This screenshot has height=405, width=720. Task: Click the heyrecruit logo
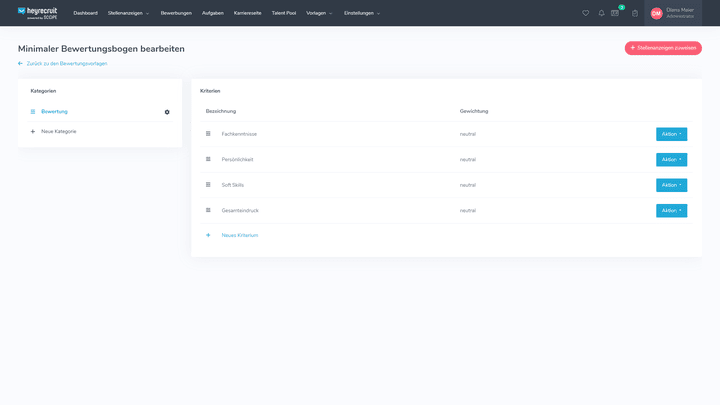37,13
